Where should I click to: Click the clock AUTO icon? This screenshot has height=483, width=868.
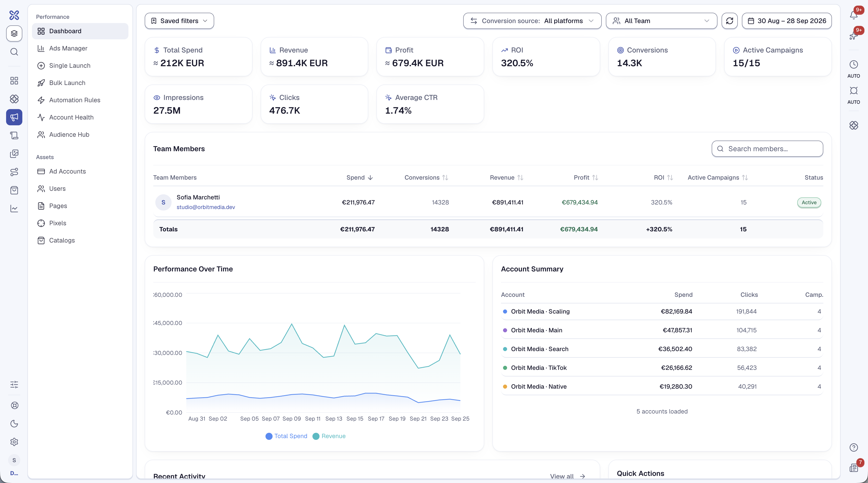click(x=854, y=65)
